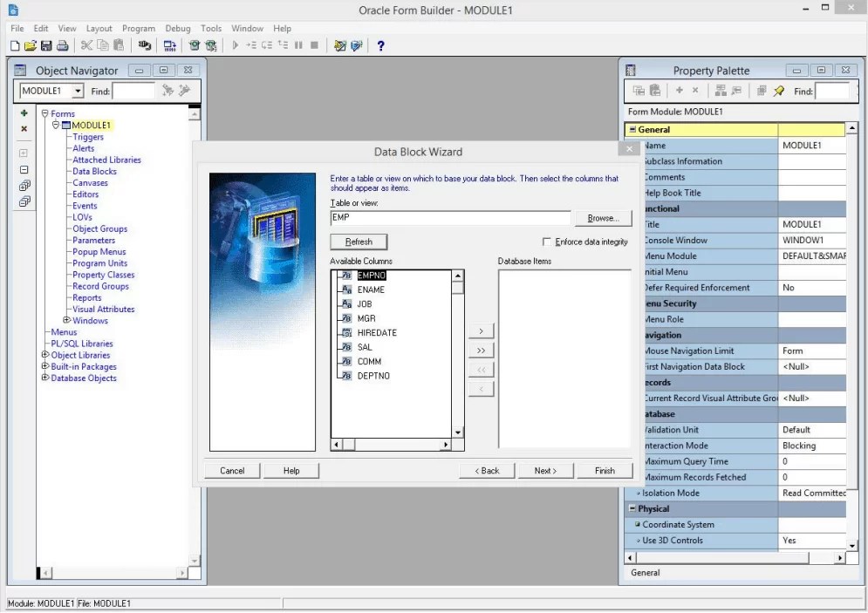
Task: Open the Edit menu
Action: [x=41, y=28]
